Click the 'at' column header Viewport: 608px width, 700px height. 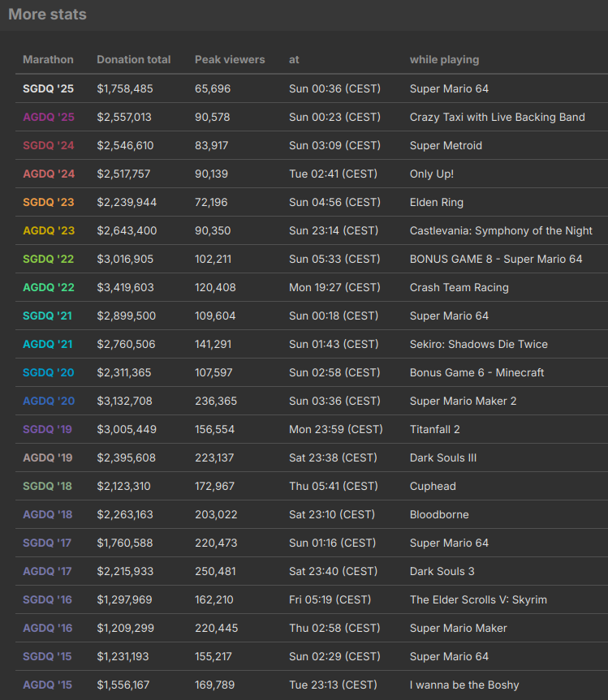[x=294, y=60]
